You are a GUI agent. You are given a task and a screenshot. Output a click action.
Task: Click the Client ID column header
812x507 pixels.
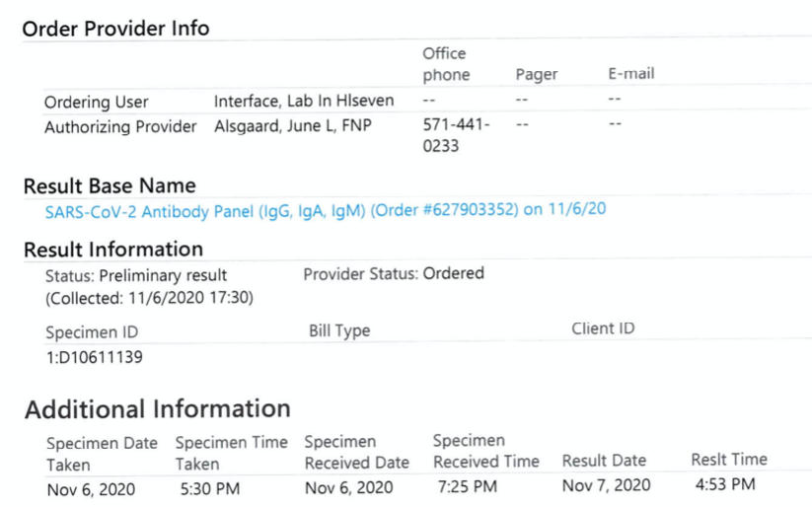[603, 328]
